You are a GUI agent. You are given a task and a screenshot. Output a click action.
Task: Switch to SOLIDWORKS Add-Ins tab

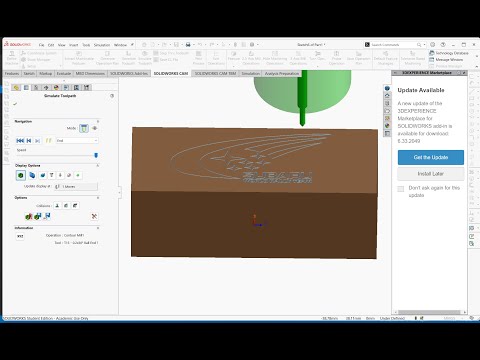click(129, 73)
